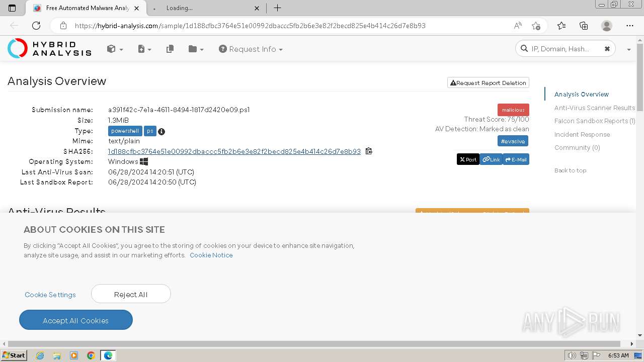The image size is (644, 362).
Task: Open the Hybrid Analysis logo home link
Action: [49, 48]
